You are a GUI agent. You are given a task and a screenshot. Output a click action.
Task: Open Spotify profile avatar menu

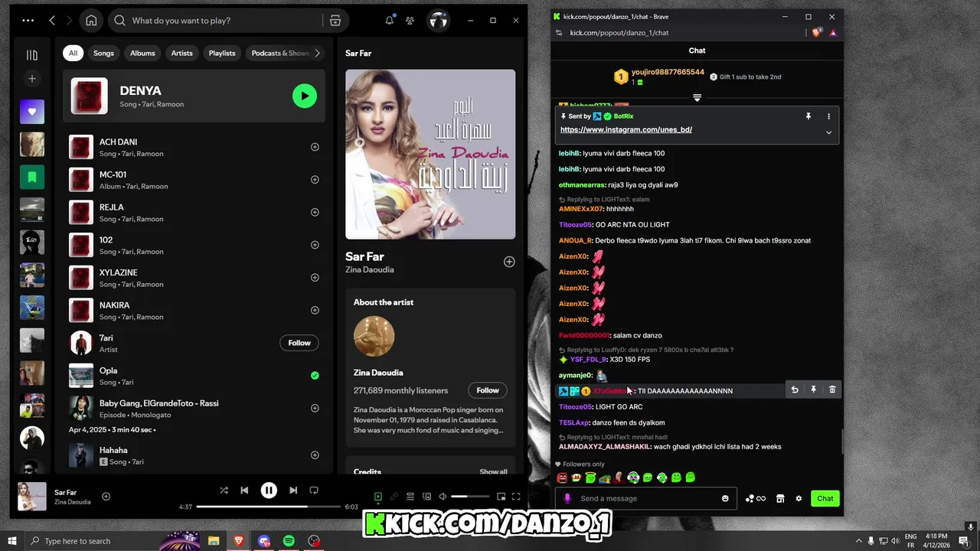[x=438, y=21]
